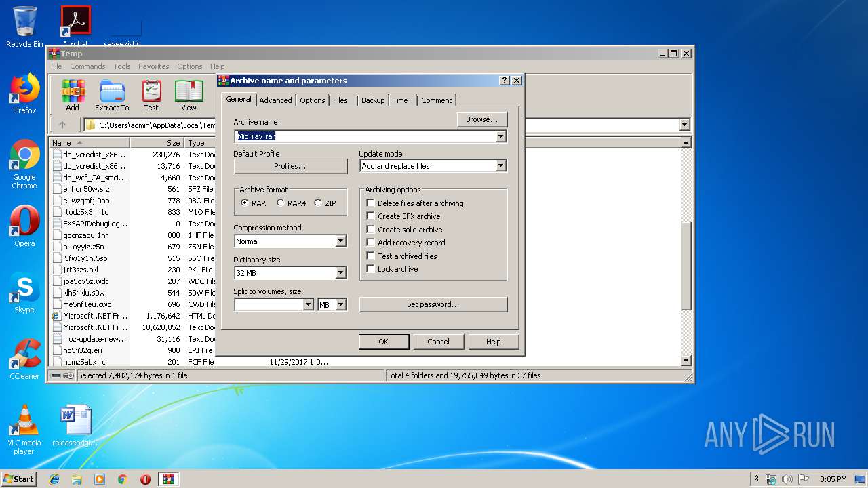This screenshot has height=488, width=868.
Task: Select the moz-update-new file row
Action: (x=94, y=339)
